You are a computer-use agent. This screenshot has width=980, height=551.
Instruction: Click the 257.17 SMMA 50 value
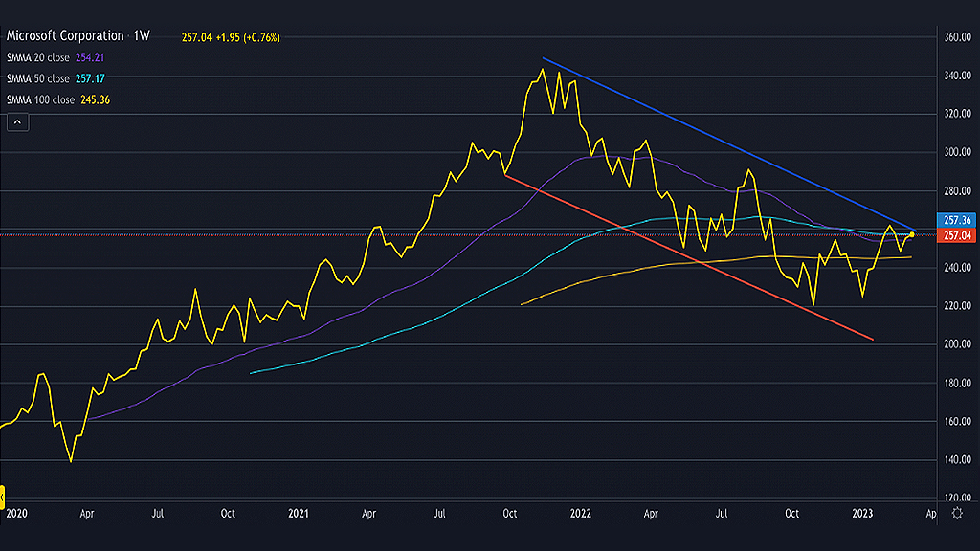pyautogui.click(x=90, y=78)
